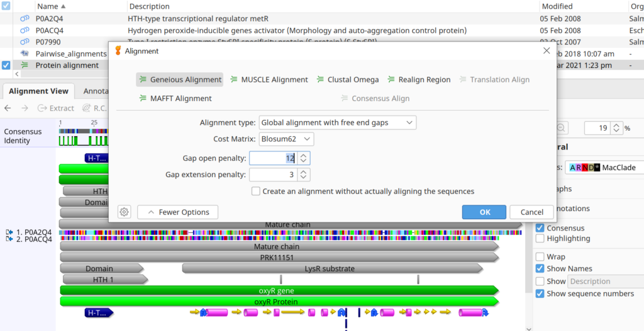Switch to the Alignment View tab
The width and height of the screenshot is (644, 331).
pos(38,91)
